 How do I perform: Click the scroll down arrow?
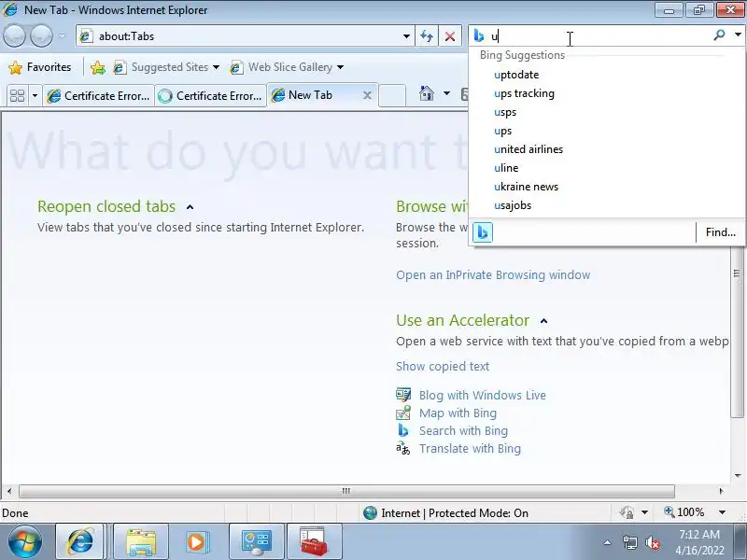(738, 476)
